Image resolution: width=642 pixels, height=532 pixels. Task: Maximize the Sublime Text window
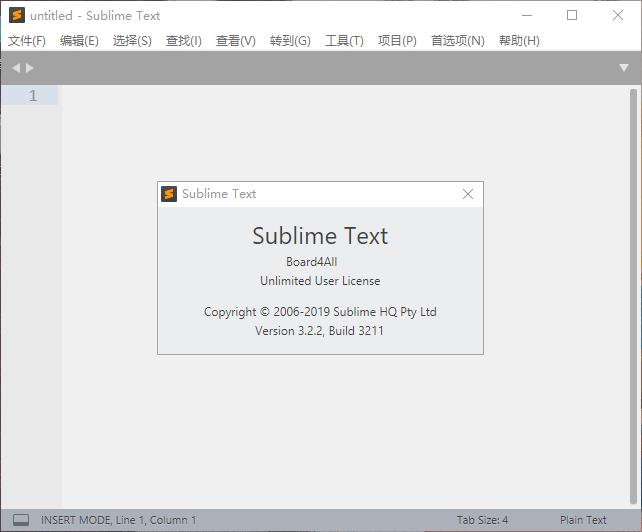pyautogui.click(x=572, y=16)
